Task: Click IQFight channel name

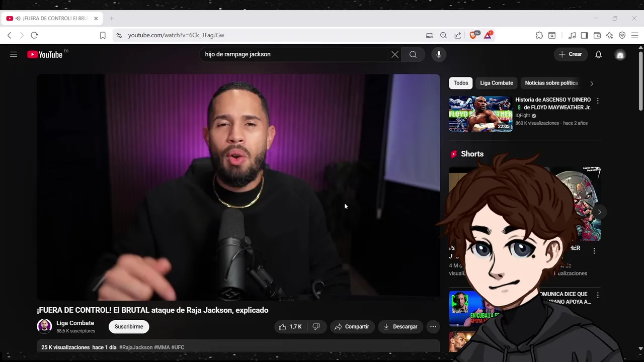Action: point(523,116)
